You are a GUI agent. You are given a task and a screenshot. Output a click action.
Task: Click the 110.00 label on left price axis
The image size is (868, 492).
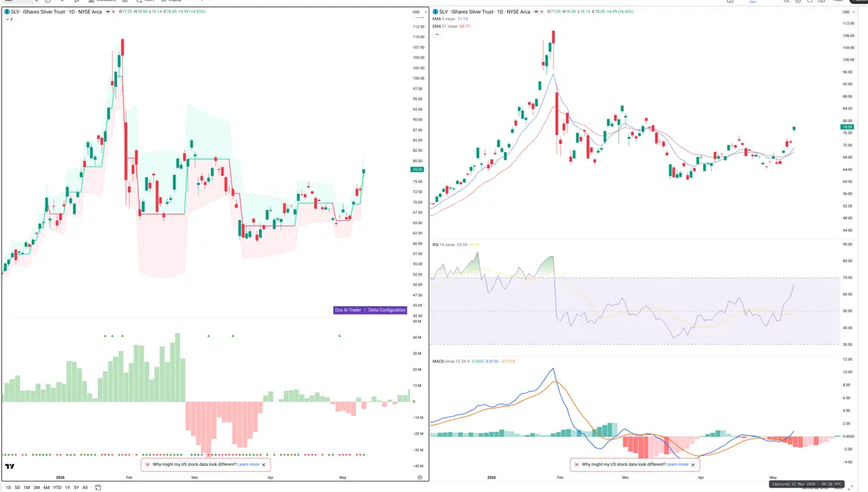coord(418,37)
